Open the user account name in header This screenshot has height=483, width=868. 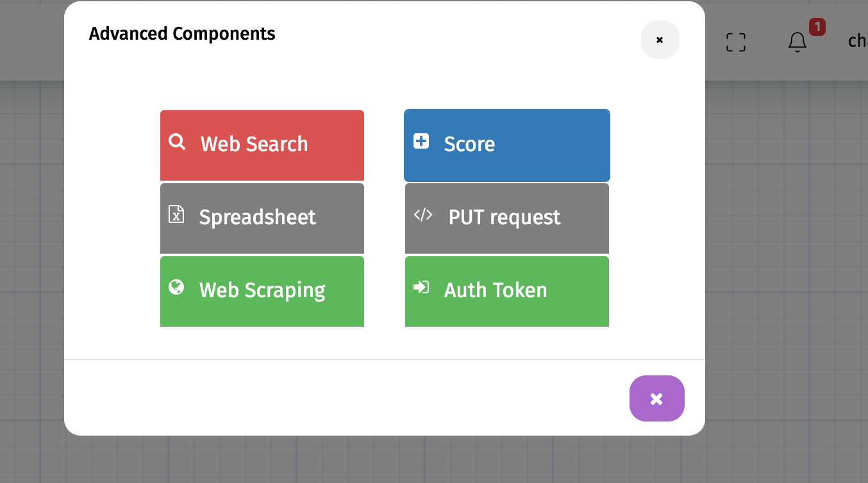point(857,41)
